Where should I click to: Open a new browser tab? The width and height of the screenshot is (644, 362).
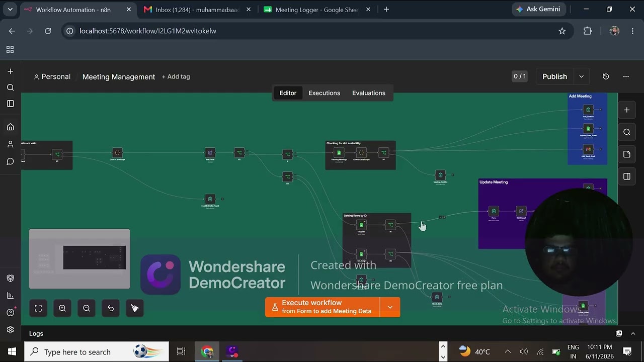coord(386,9)
